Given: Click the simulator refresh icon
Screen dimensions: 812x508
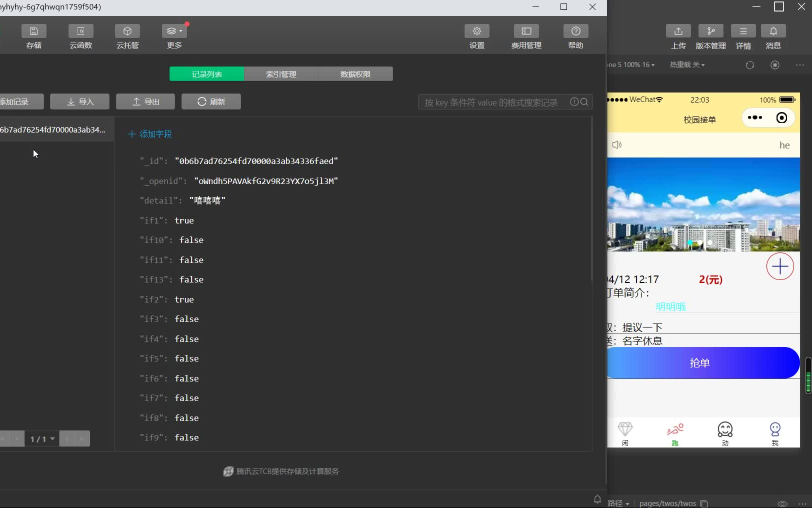Looking at the screenshot, I should [749, 65].
